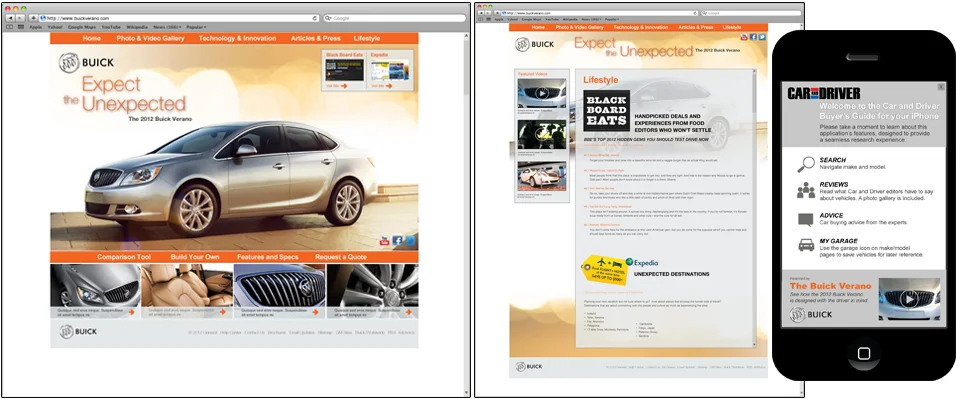Screen dimensions: 960x399
Task: Close the Car and Driver welcome overlay
Action: (x=941, y=87)
